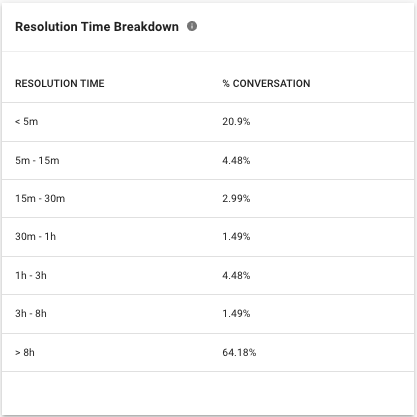
Task: Click 1.49% in the 30m - 1h row
Action: click(x=236, y=236)
